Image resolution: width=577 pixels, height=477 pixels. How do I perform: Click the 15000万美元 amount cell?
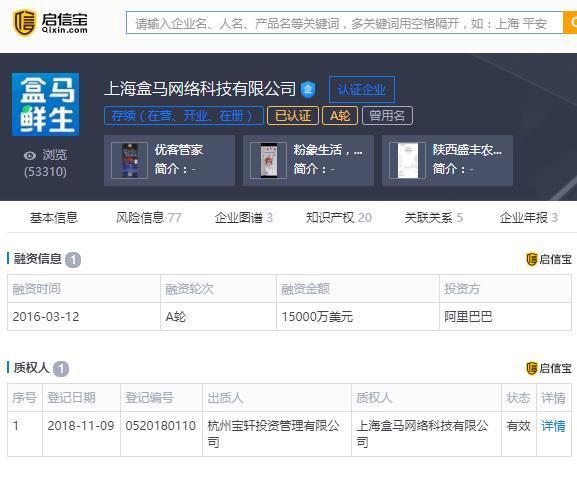click(x=358, y=317)
